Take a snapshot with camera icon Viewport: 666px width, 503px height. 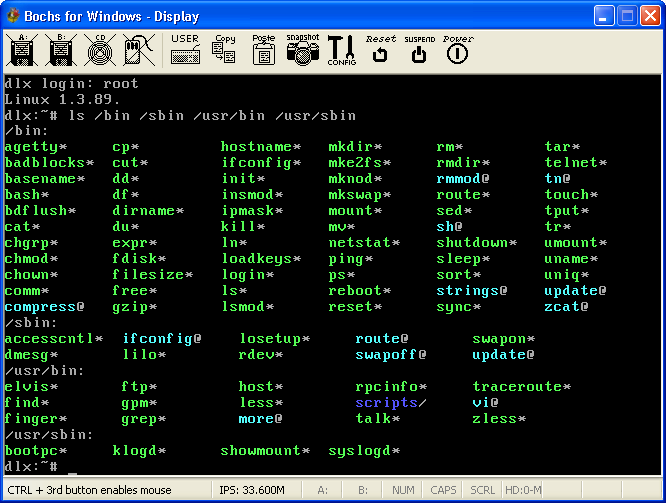(x=302, y=50)
